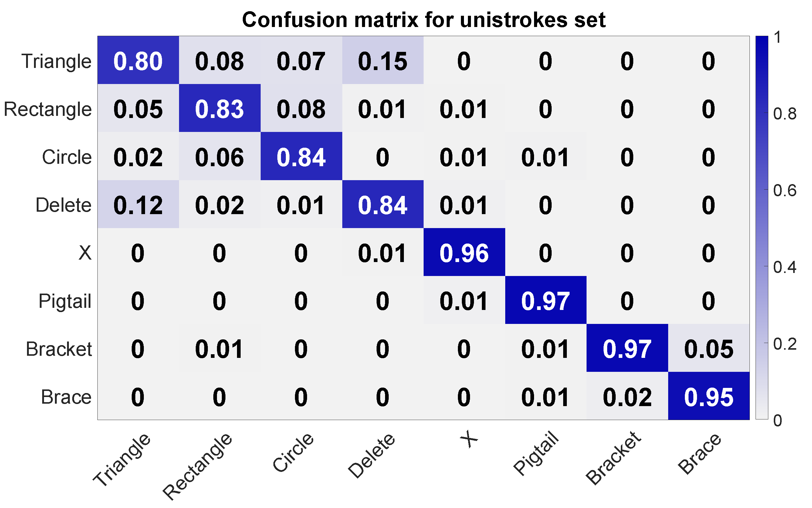Image resolution: width=812 pixels, height=508 pixels.
Task: Click the 0.06 cell in the Circle row
Action: 219,156
